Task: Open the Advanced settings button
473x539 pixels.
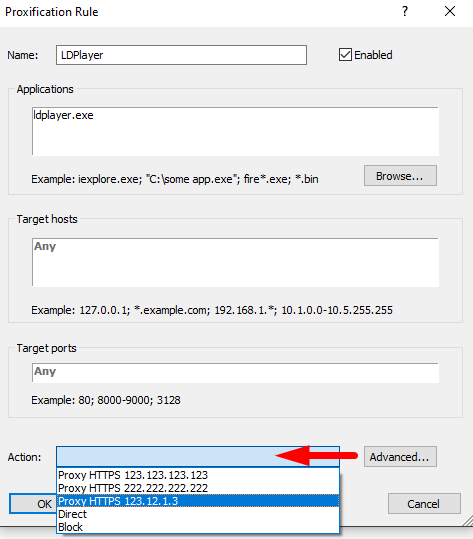Action: (400, 456)
